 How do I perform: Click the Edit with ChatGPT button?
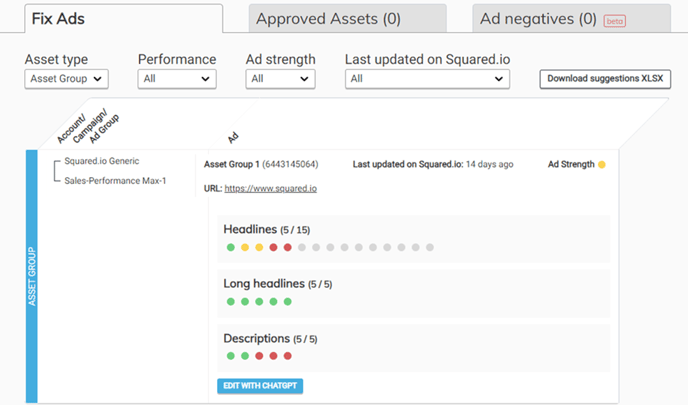[x=259, y=385]
